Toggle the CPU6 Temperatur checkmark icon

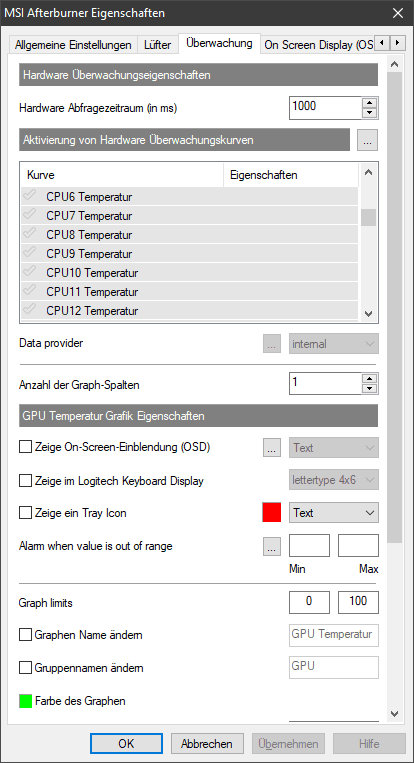point(29,196)
